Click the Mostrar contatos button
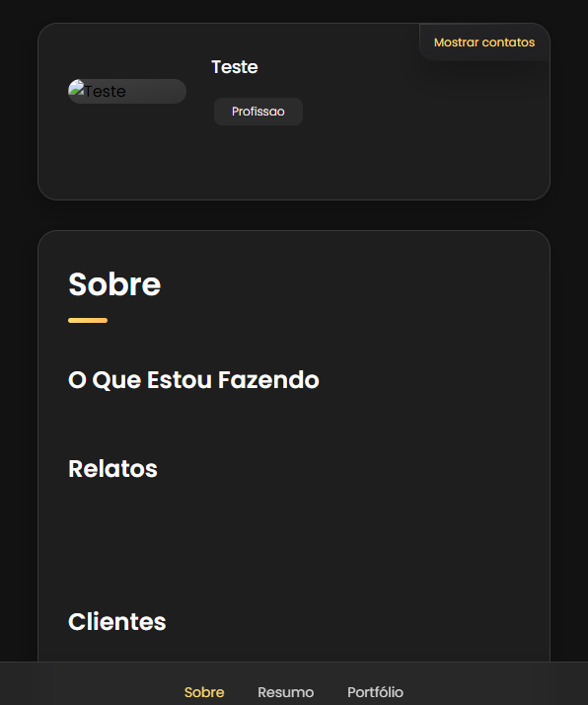Screen dimensions: 588x705 [x=484, y=42]
